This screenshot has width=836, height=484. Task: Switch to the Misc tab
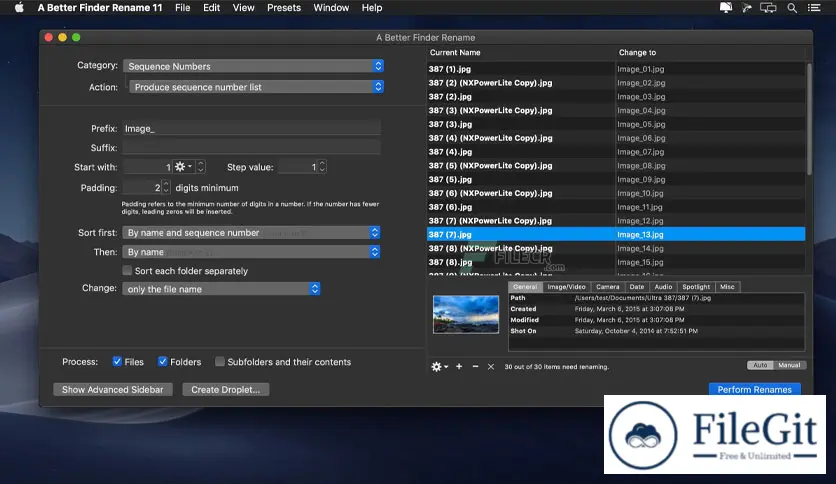tap(727, 287)
